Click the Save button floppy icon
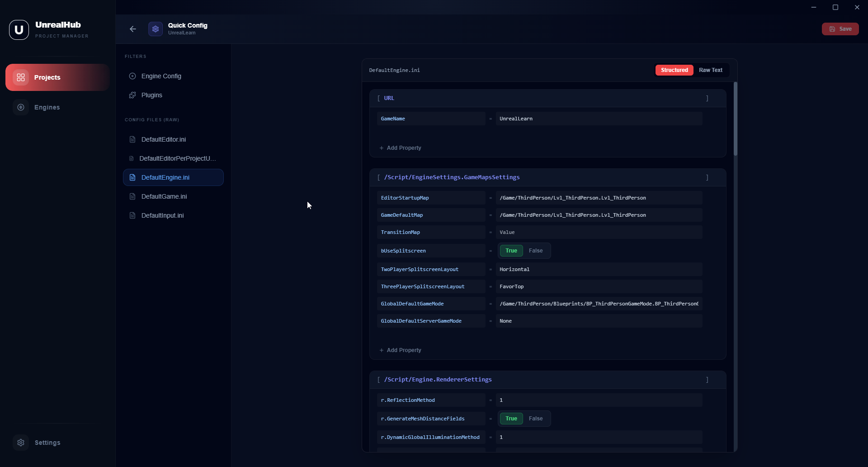Viewport: 868px width, 467px height. (x=832, y=29)
